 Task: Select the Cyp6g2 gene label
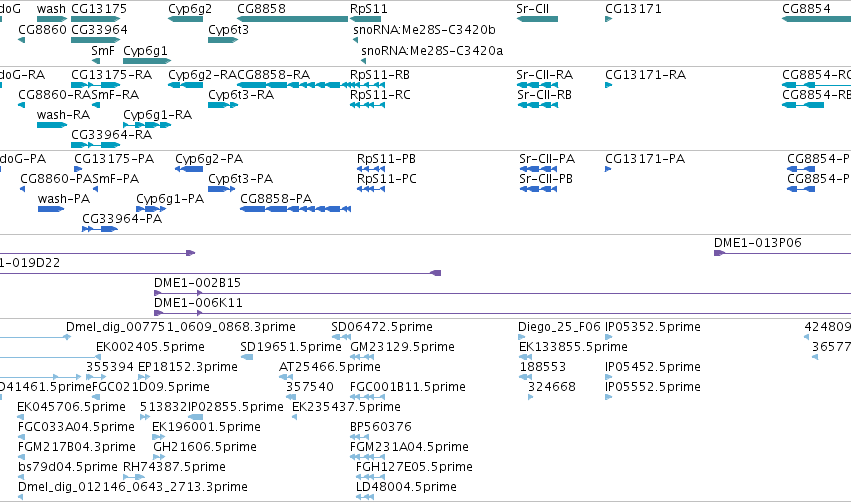(x=190, y=9)
